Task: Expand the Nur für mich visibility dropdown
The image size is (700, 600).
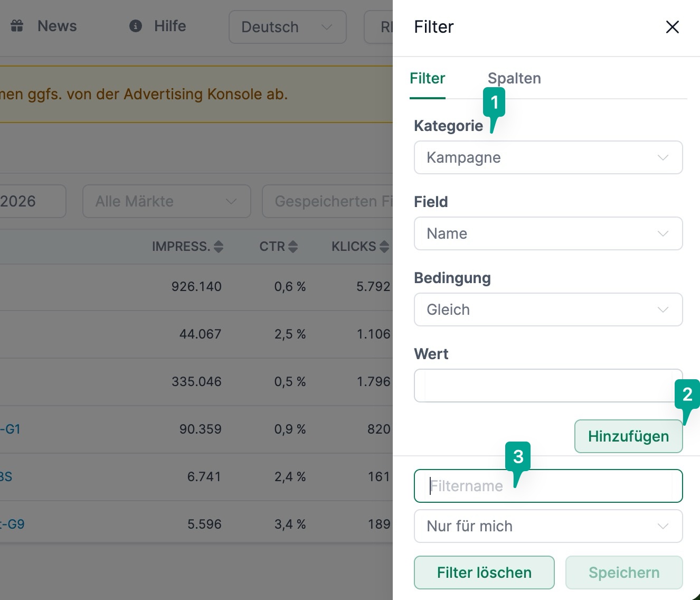Action: click(548, 526)
